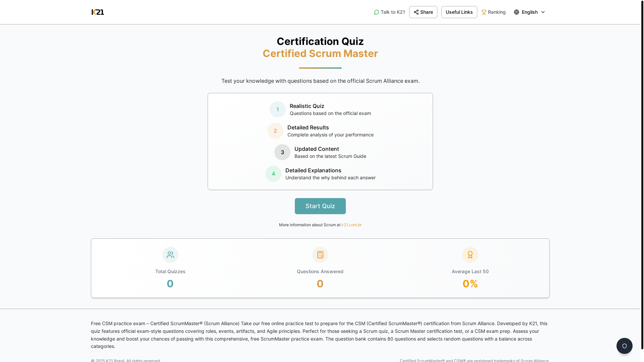
Task: Click the Certified Scrum Master heading
Action: pos(320,53)
